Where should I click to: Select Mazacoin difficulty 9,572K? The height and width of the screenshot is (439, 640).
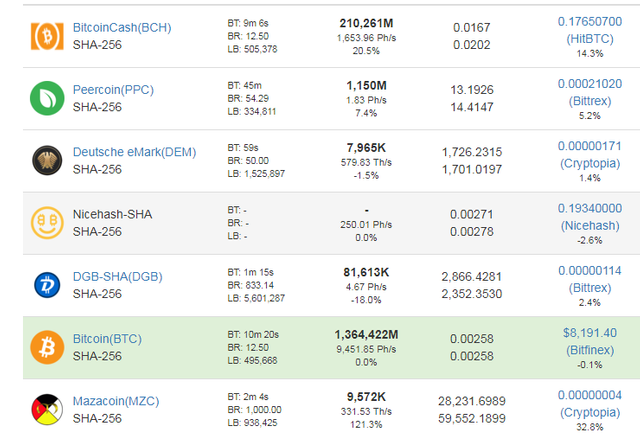[366, 397]
